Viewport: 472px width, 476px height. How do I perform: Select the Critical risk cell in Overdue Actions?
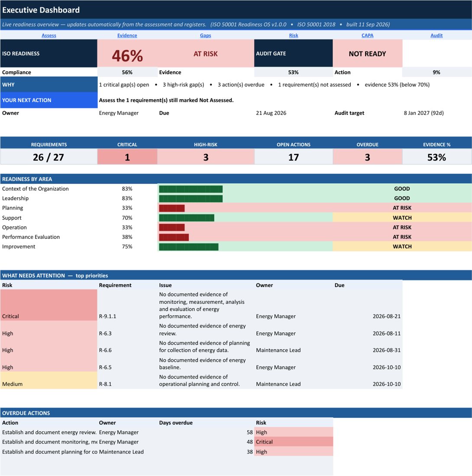point(294,442)
